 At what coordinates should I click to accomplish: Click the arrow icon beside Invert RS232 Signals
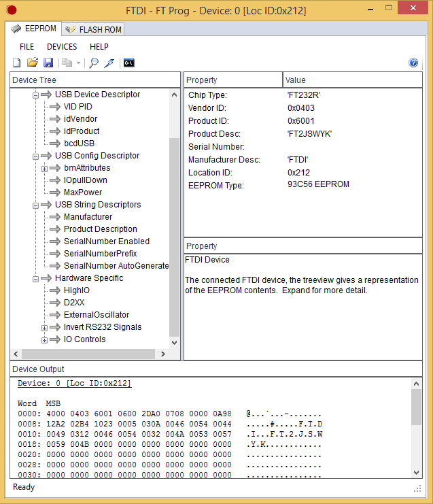(55, 327)
